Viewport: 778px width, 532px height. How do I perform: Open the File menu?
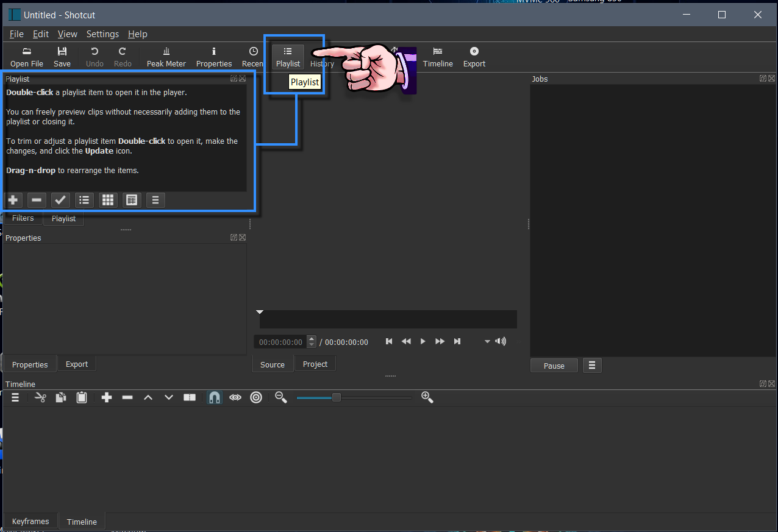coord(16,34)
